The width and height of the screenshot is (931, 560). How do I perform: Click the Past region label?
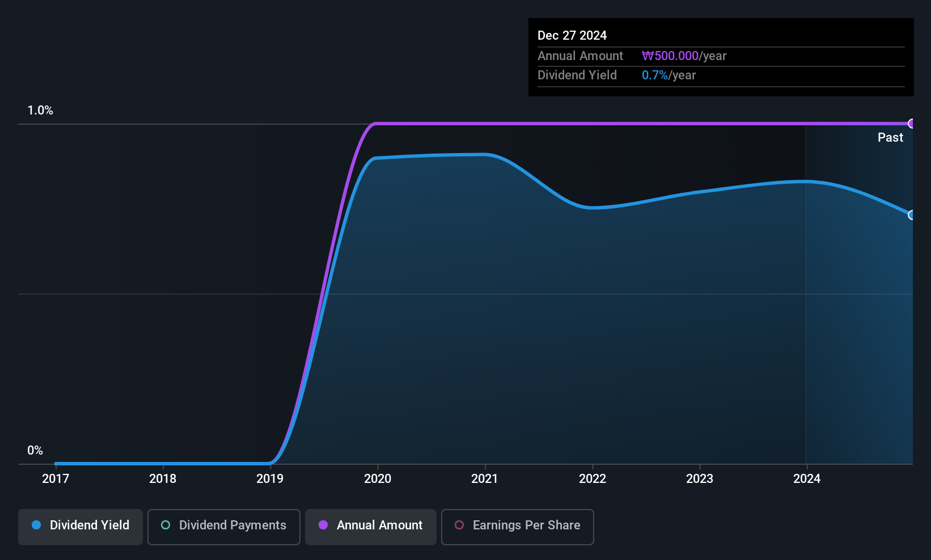pos(890,137)
